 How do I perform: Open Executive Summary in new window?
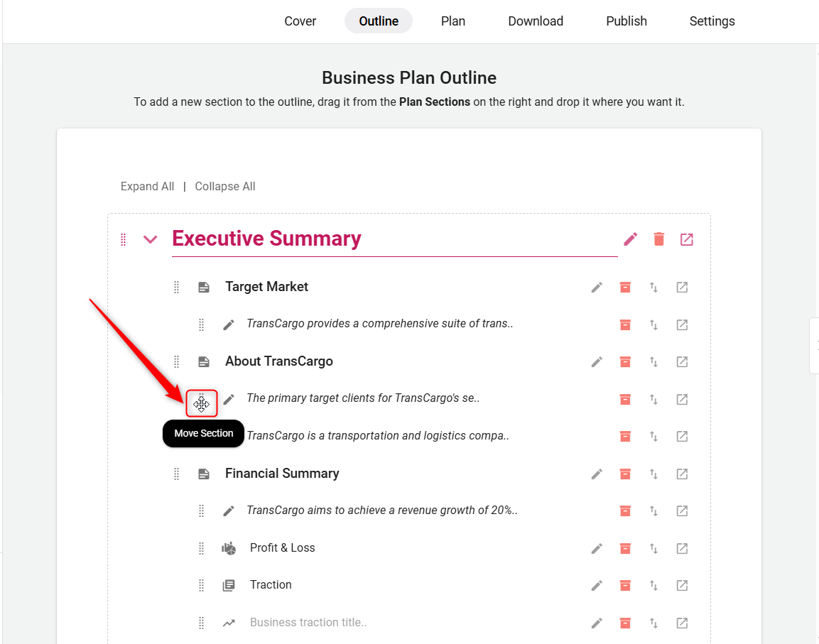pos(687,239)
